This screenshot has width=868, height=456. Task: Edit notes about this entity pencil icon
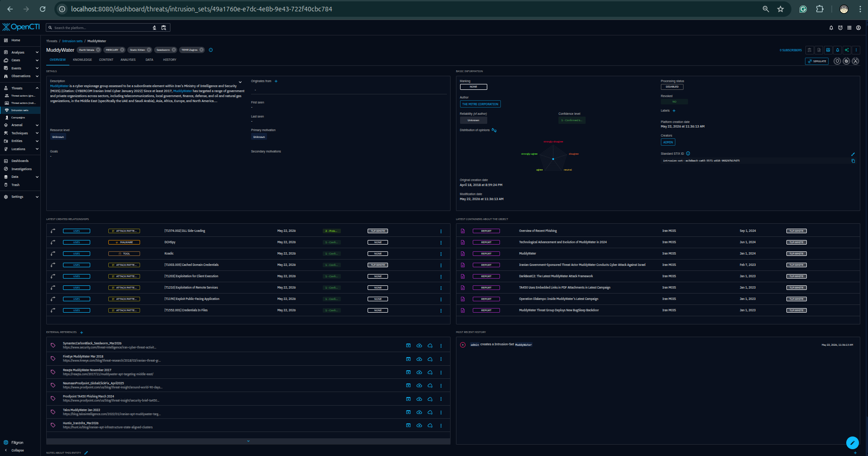pyautogui.click(x=86, y=453)
